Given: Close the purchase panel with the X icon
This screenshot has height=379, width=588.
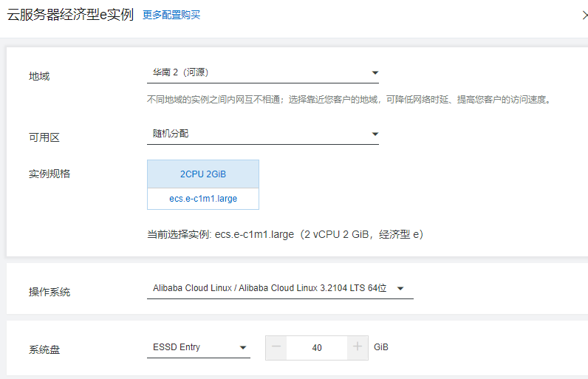Looking at the screenshot, I should [x=585, y=15].
